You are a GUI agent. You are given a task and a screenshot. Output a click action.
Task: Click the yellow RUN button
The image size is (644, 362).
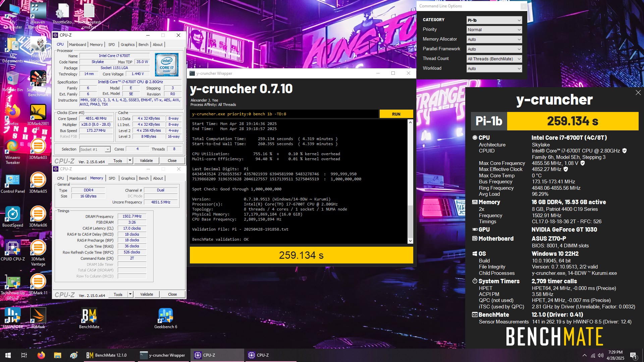396,114
